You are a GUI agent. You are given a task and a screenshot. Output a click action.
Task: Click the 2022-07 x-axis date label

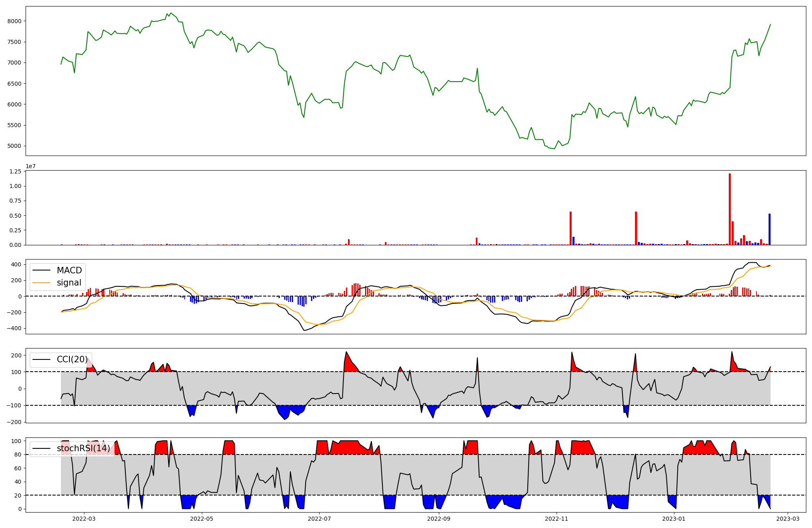click(x=319, y=519)
